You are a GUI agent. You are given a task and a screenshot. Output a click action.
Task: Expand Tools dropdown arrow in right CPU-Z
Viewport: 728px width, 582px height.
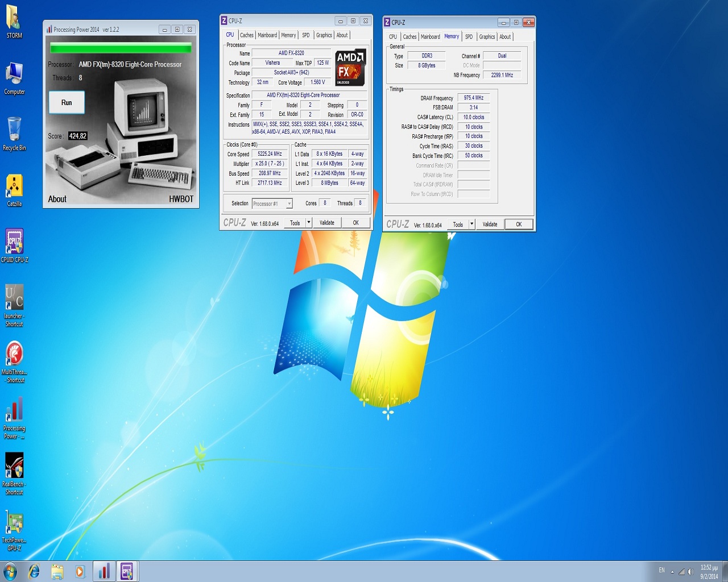pos(471,225)
